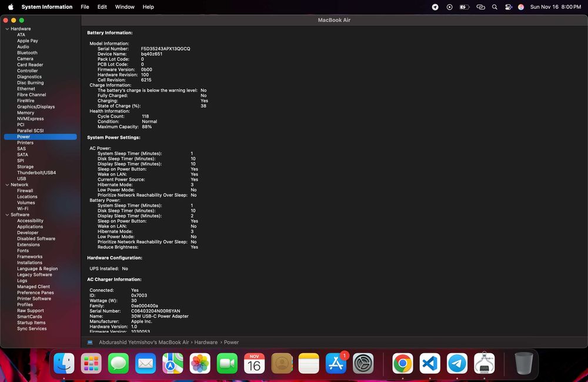588x382 pixels.
Task: Open the File menu
Action: [x=85, y=6]
